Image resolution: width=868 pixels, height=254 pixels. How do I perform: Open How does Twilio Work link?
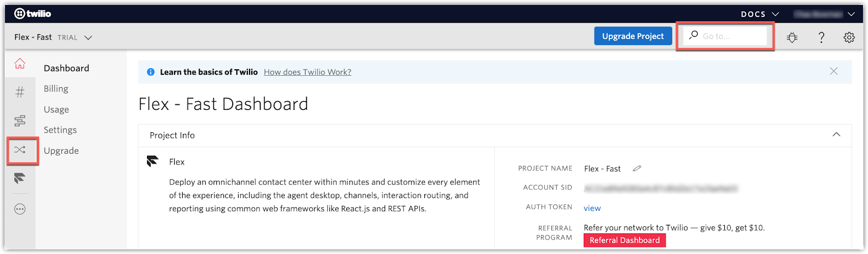(x=308, y=72)
